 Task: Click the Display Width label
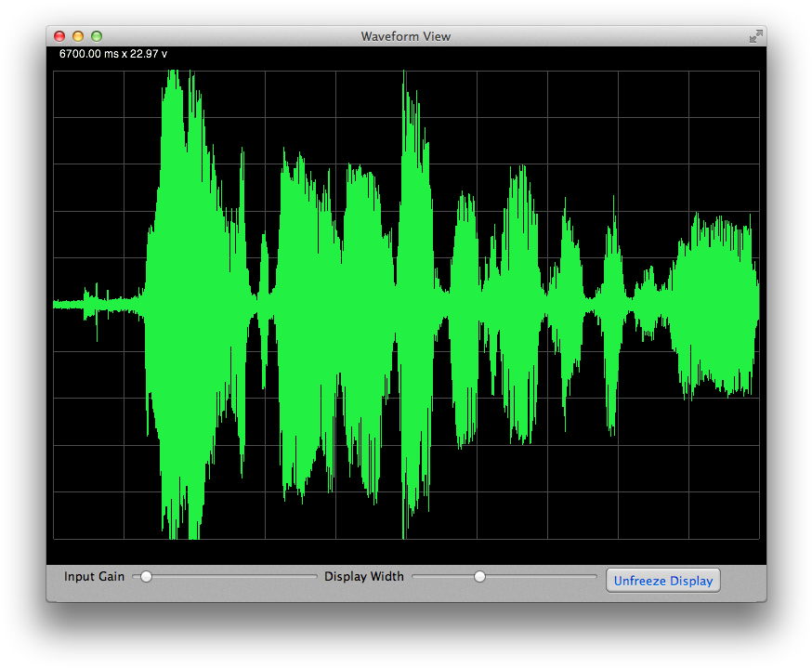point(364,577)
